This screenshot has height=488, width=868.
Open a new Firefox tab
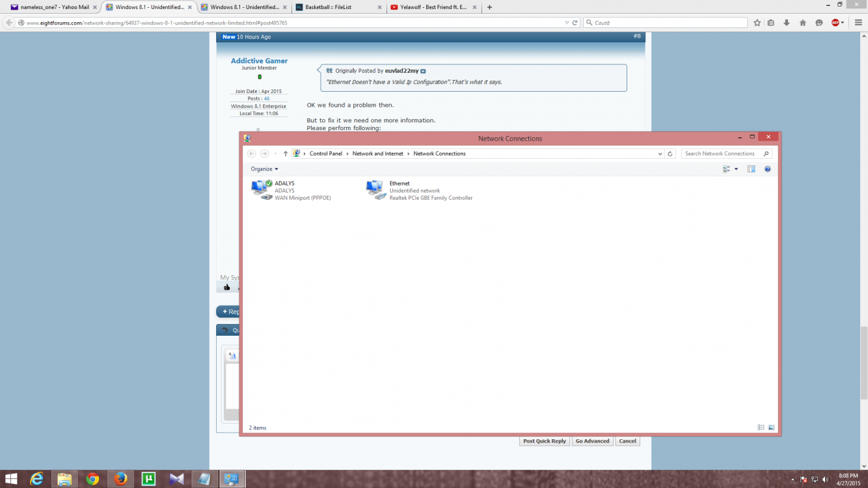point(489,7)
